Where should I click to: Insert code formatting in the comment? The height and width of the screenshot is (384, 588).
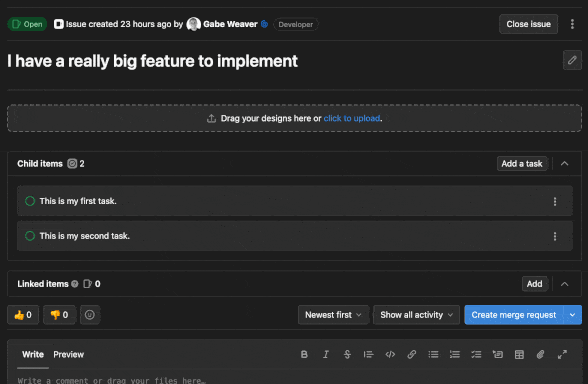point(390,354)
